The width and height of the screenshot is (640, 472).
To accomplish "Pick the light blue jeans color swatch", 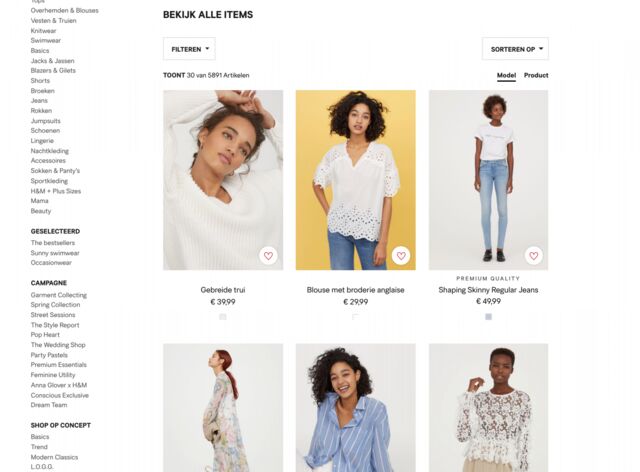I will (x=488, y=317).
